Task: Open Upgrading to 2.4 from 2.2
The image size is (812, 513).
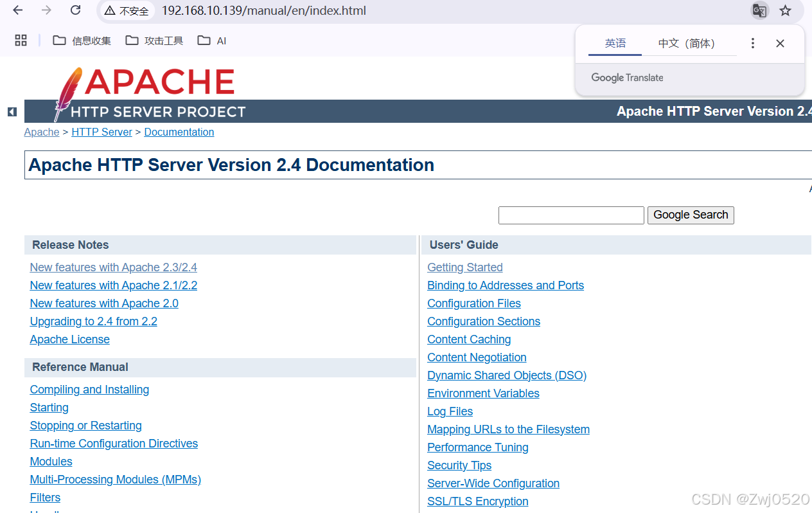Action: pyautogui.click(x=94, y=321)
